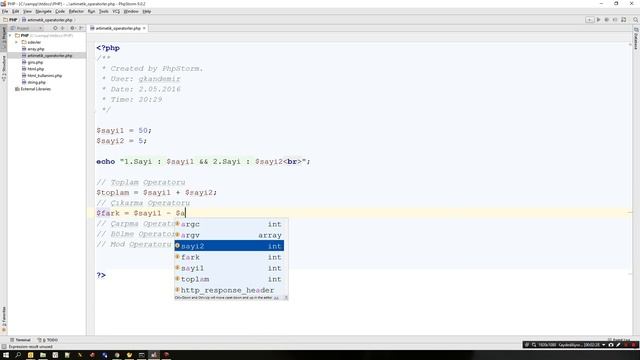Viewport: 640px width, 360px height.
Task: Choose argv in the completion popup
Action: tap(229, 235)
